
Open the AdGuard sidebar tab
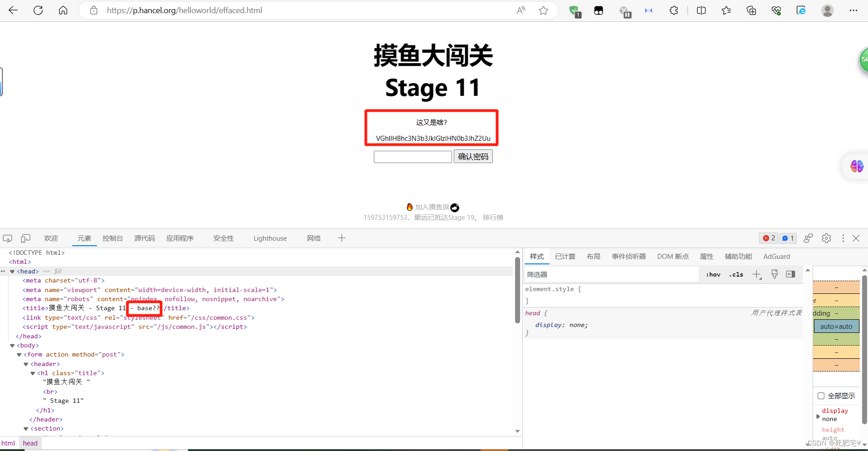point(777,257)
